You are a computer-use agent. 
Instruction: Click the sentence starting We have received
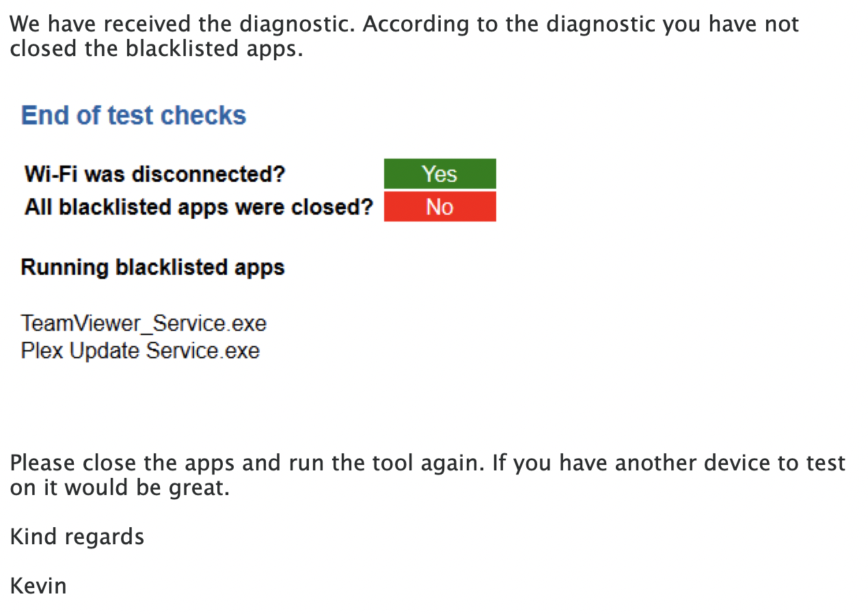click(183, 25)
